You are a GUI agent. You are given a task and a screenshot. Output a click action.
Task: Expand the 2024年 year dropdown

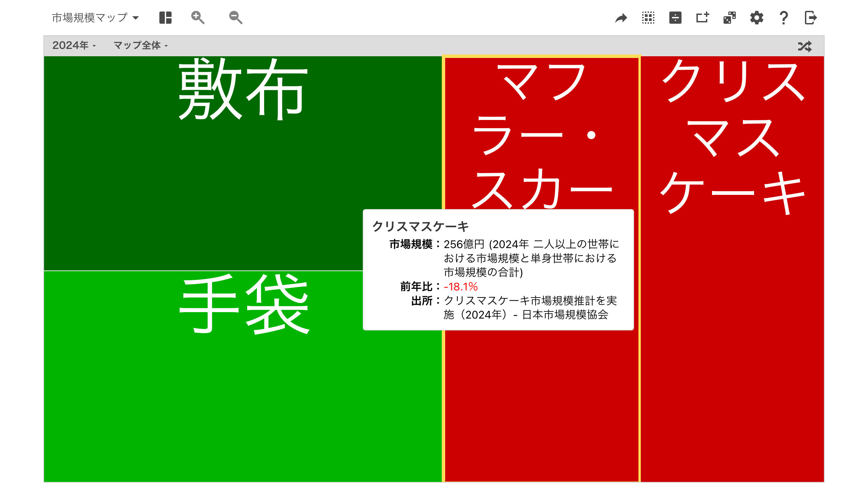[x=74, y=45]
